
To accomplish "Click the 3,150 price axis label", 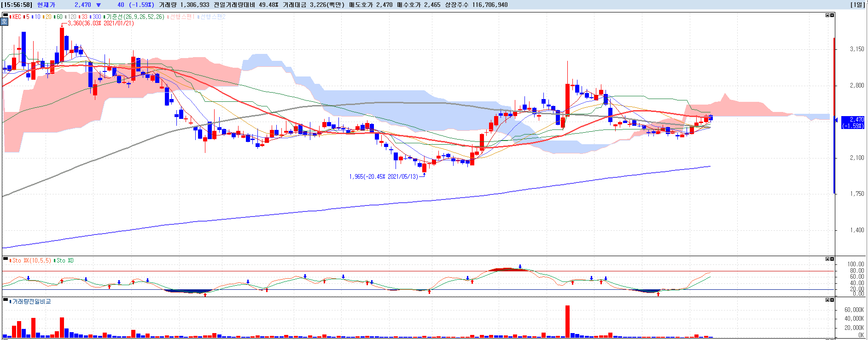I will (857, 49).
